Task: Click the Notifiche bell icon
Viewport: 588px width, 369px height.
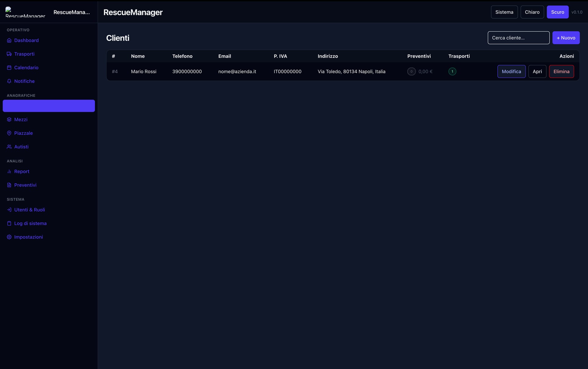Action: (9, 81)
